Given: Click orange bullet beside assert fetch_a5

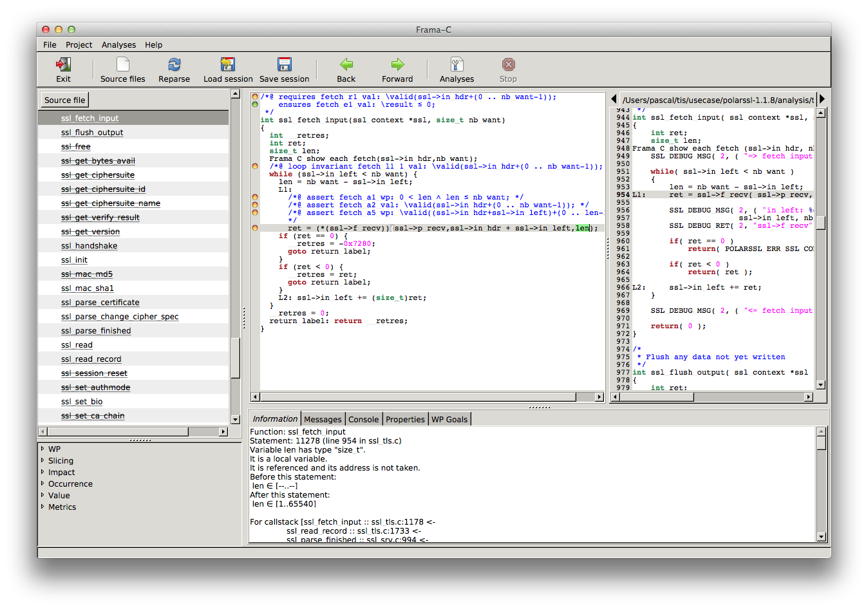Looking at the screenshot, I should coord(255,212).
